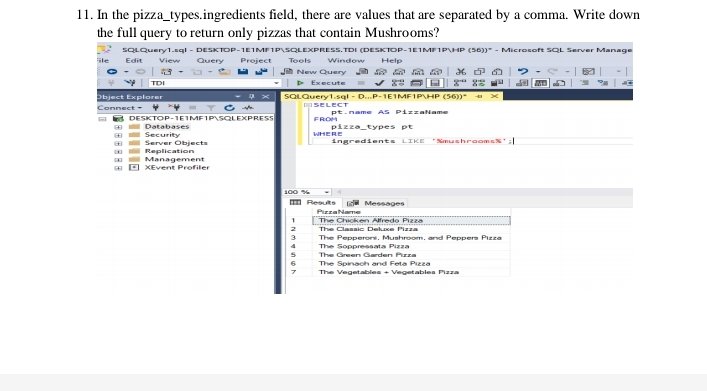707x391 pixels.
Task: Pin the SQLQuery1.sql document tab
Action: click(x=479, y=96)
